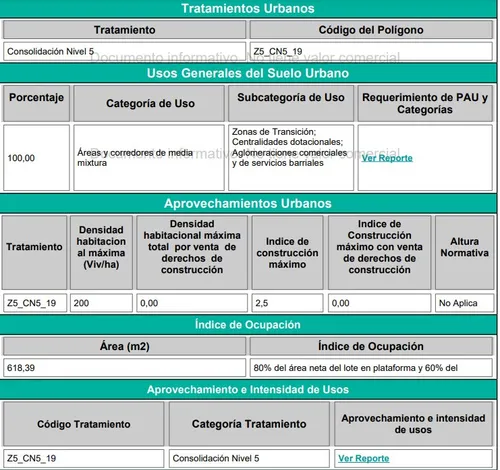Screen dimensions: 500x470
Task: Click the Aprovechamientos Urbanos section header
Action: 248,203
